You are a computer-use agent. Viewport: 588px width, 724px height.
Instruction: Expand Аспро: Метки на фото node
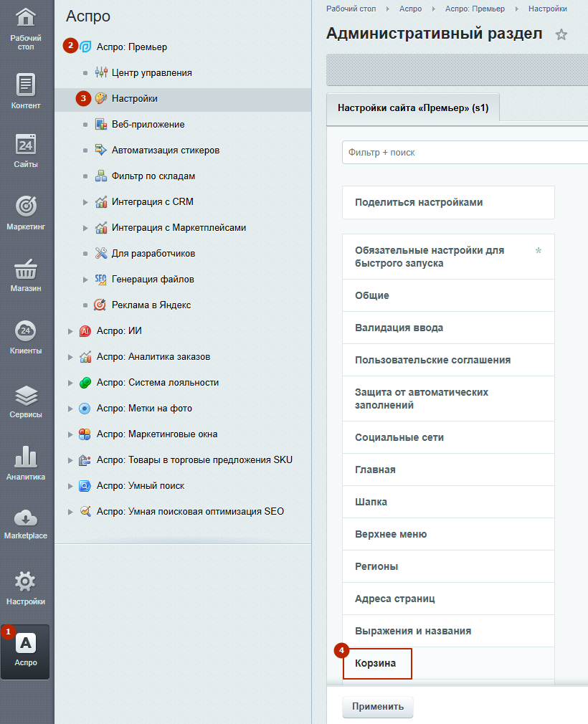tap(70, 409)
